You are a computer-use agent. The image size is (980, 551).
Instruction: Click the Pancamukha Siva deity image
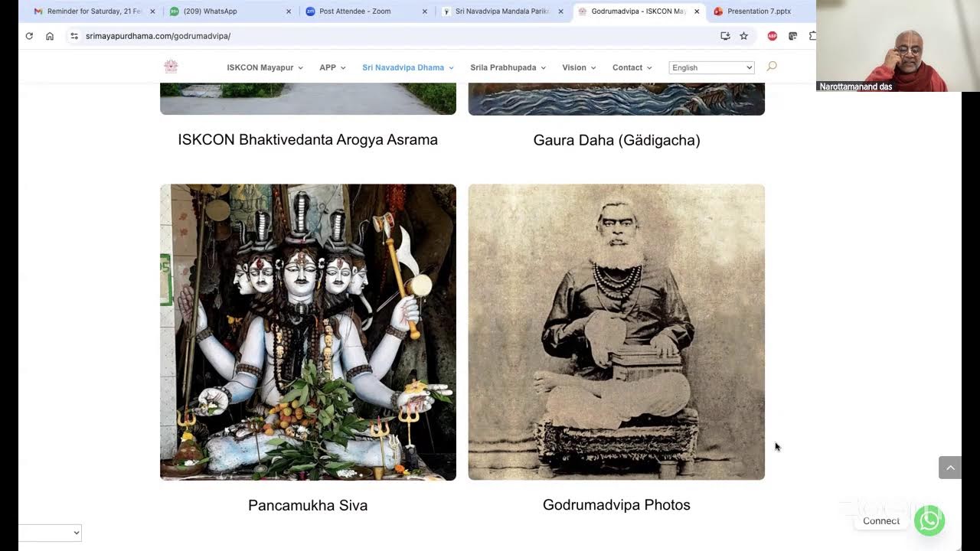pos(308,332)
